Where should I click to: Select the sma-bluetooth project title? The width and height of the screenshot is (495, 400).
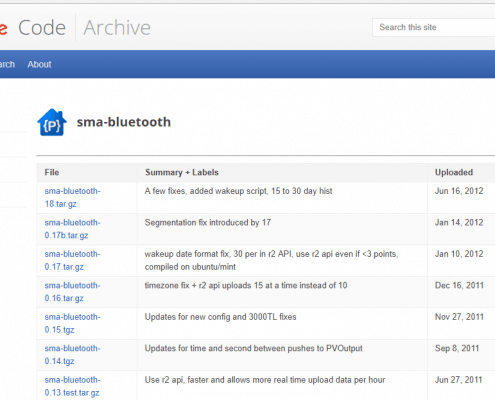(x=124, y=122)
